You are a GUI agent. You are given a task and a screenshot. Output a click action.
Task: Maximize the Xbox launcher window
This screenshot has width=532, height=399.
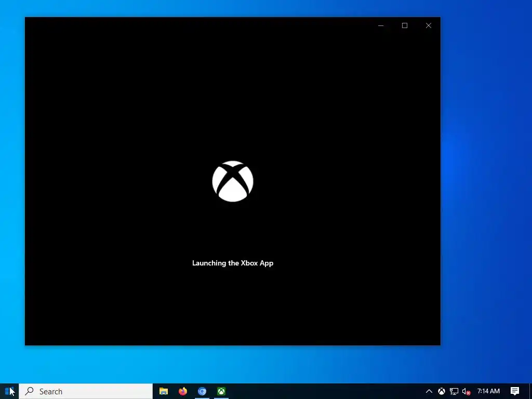(404, 25)
